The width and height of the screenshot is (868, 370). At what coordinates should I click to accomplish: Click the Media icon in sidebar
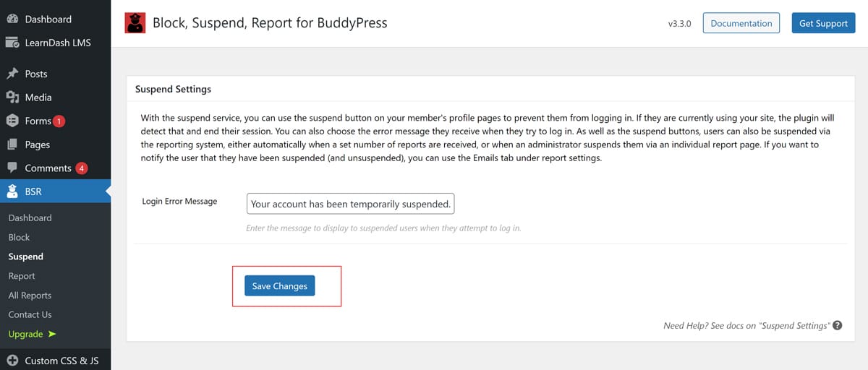tap(12, 97)
